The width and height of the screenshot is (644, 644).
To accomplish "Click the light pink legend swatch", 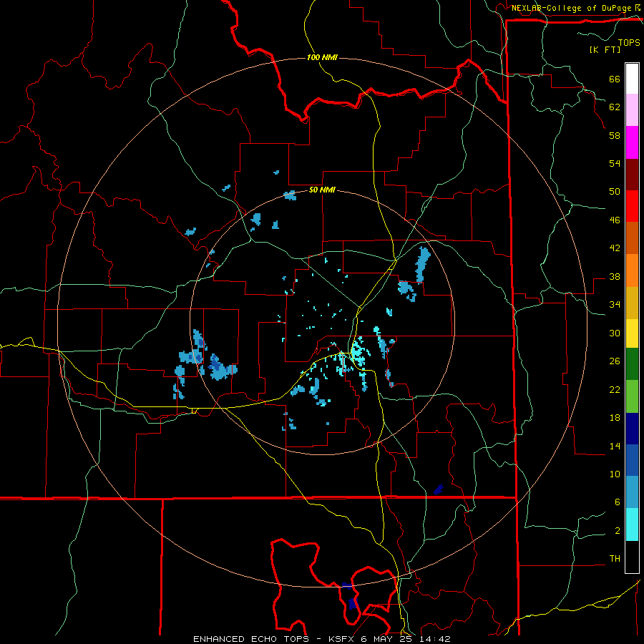I will 632,110.
